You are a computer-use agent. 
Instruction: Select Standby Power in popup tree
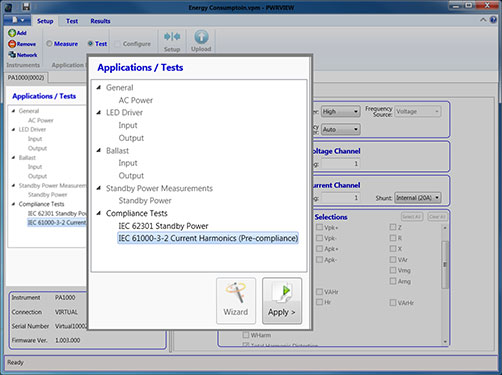(x=145, y=201)
